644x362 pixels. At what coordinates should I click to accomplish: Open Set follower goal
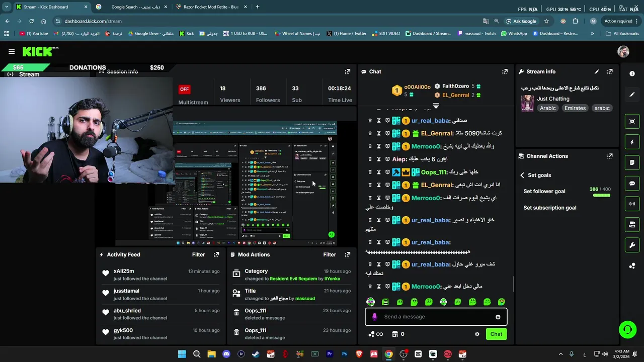tap(544, 192)
